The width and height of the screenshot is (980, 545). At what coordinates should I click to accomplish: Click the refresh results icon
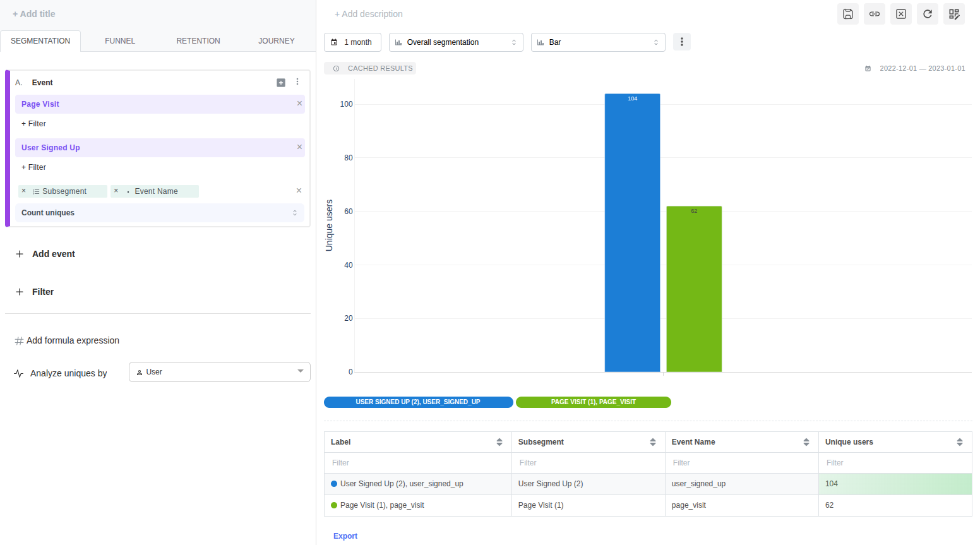(927, 14)
